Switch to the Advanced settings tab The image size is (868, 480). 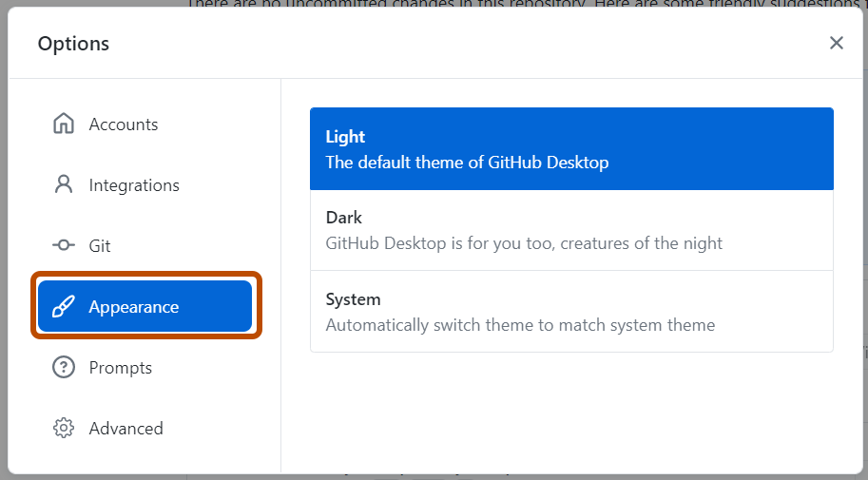tap(145, 428)
